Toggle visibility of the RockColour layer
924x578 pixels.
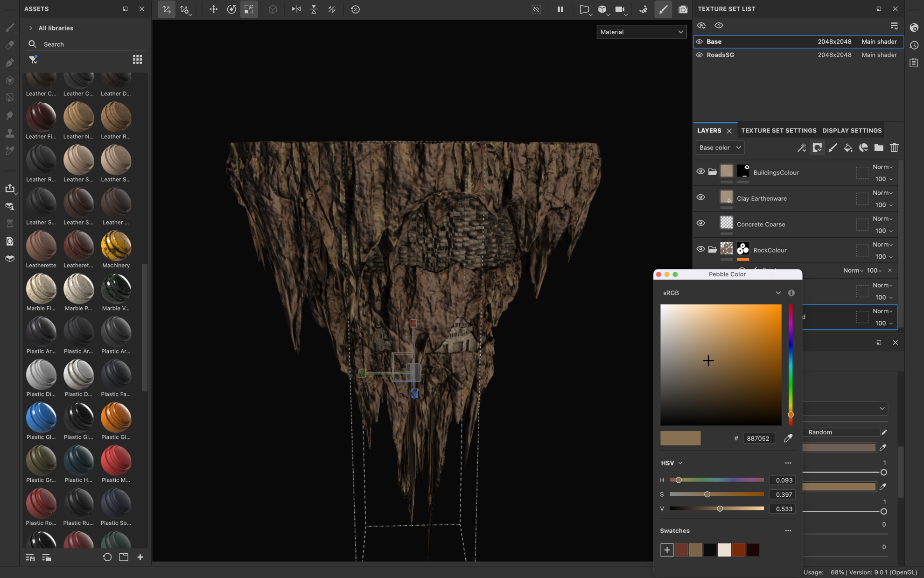pos(700,249)
